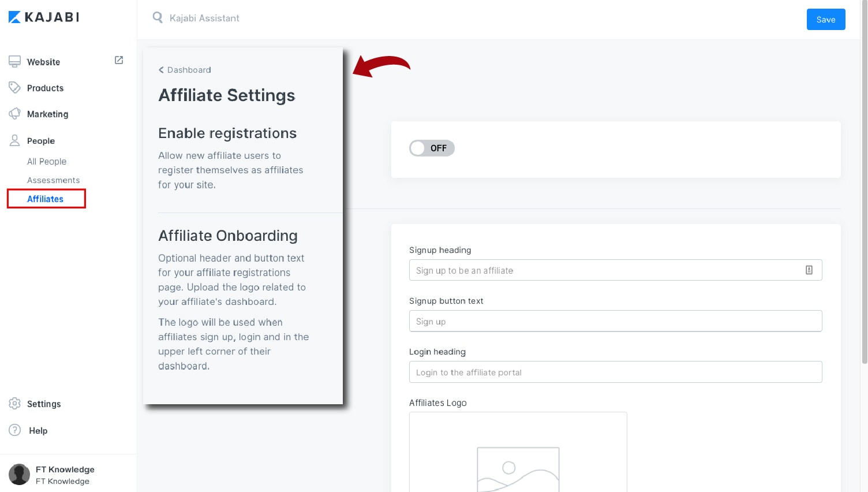Click the icon inside Signup heading field
The height and width of the screenshot is (492, 868).
click(809, 270)
